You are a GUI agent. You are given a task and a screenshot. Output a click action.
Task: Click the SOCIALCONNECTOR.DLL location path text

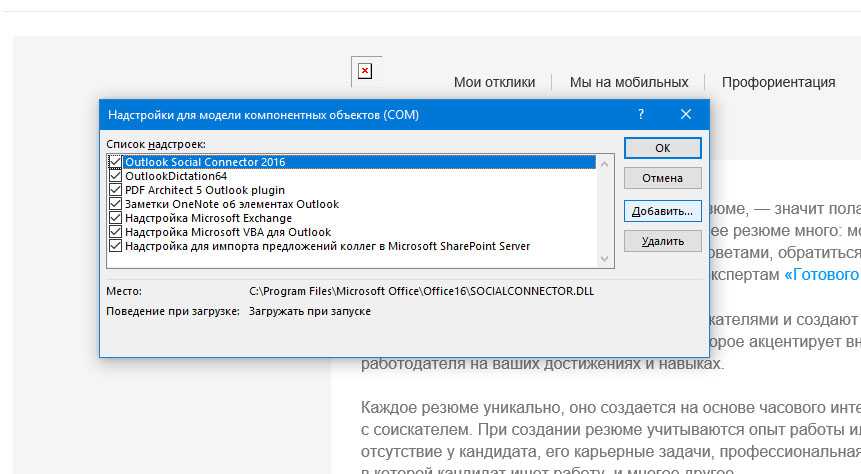[x=421, y=291]
